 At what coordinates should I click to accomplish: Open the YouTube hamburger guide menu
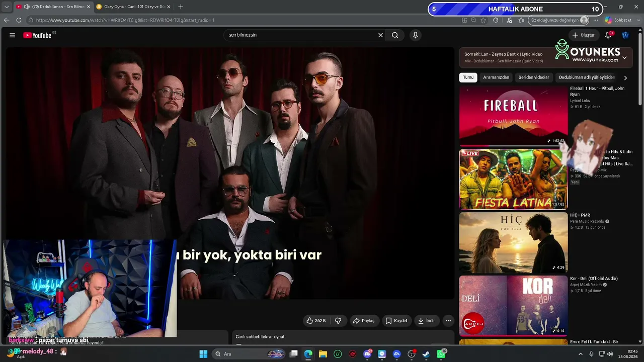[12, 35]
